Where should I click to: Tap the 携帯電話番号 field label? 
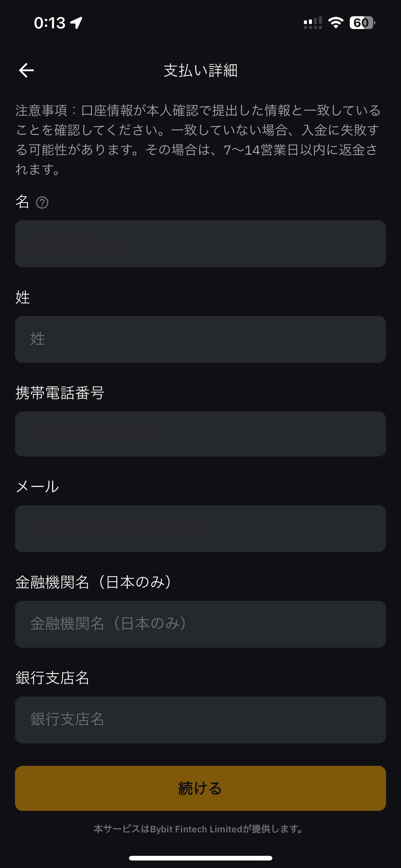(60, 392)
